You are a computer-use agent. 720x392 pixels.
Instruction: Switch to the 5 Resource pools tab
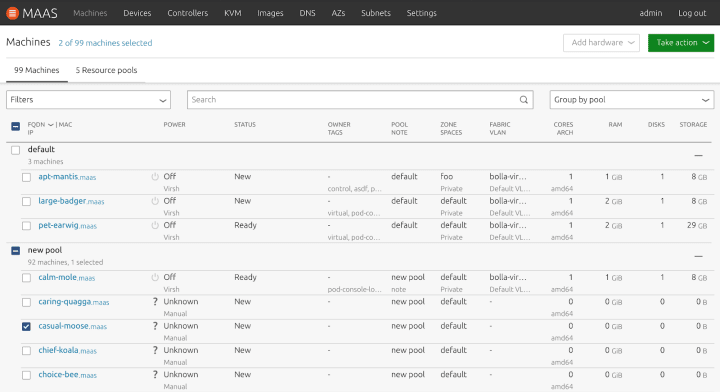[x=106, y=70]
